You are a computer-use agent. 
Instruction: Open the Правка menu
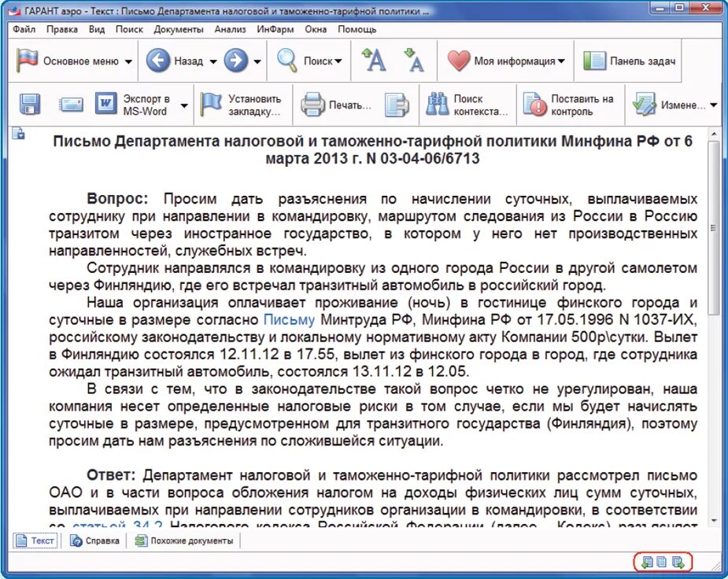61,29
